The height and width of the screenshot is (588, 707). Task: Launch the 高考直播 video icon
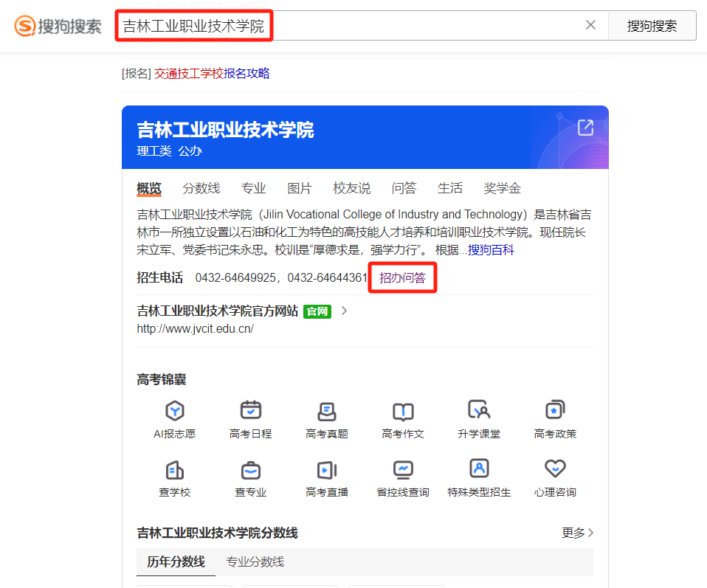coord(327,469)
